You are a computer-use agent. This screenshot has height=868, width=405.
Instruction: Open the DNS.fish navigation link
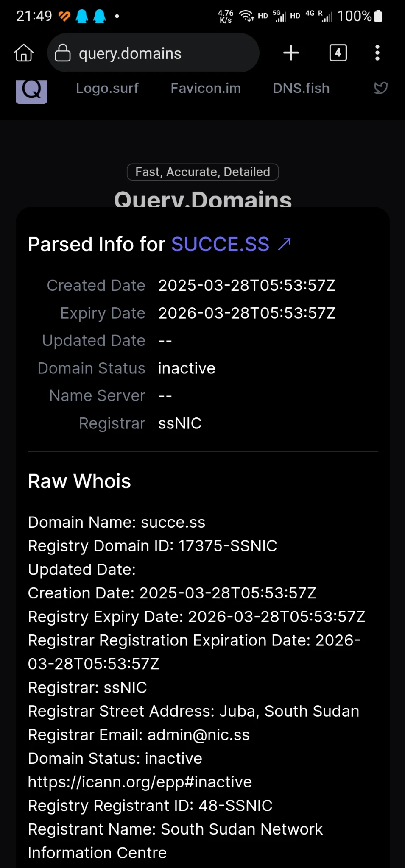point(301,88)
